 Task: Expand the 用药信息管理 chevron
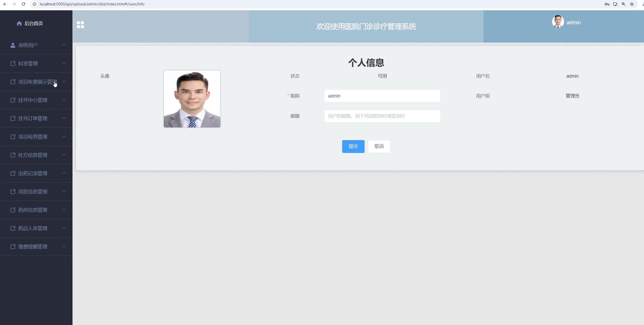coord(64,191)
